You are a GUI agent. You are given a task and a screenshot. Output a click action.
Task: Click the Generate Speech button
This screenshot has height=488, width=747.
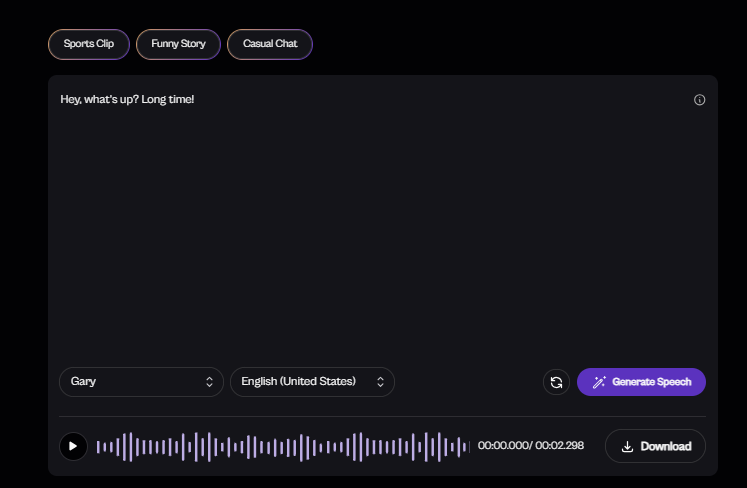pyautogui.click(x=641, y=382)
